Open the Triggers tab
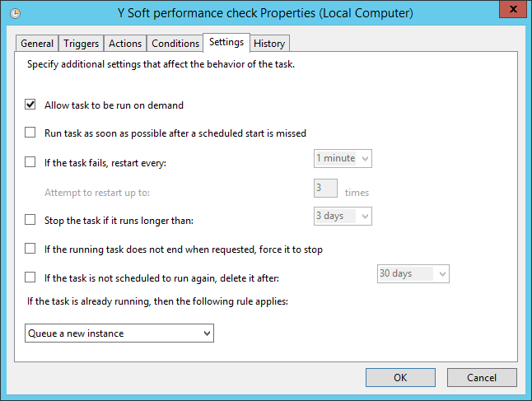532x401 pixels. click(x=81, y=44)
